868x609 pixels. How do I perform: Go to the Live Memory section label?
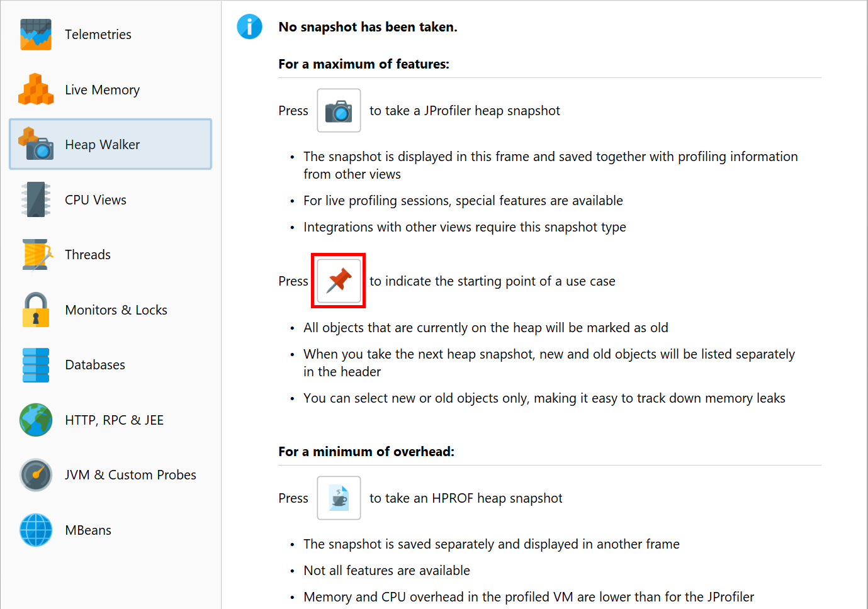[103, 90]
